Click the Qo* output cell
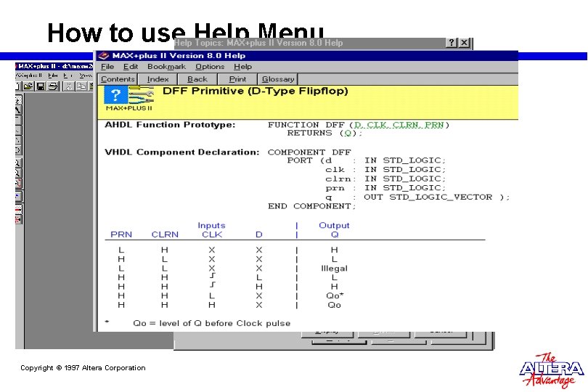Viewport: 588px width, 392px height. [x=335, y=295]
